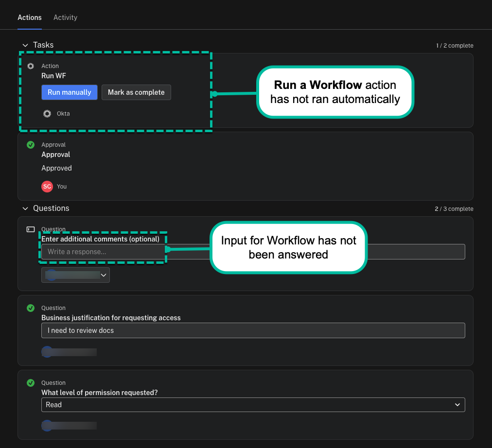Viewport: 492px width, 448px height.
Task: Click the Mark as complete button
Action: [136, 92]
